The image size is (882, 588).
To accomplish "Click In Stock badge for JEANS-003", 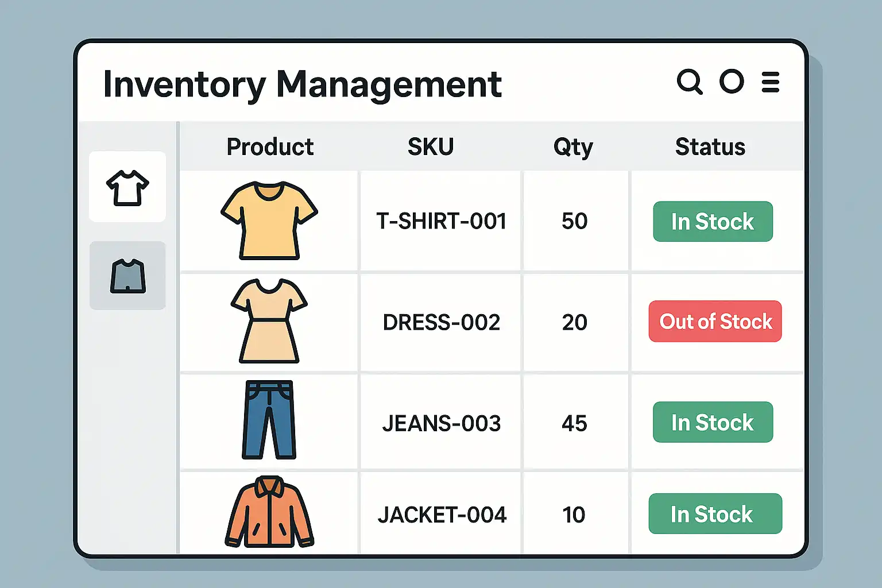I will tap(713, 423).
